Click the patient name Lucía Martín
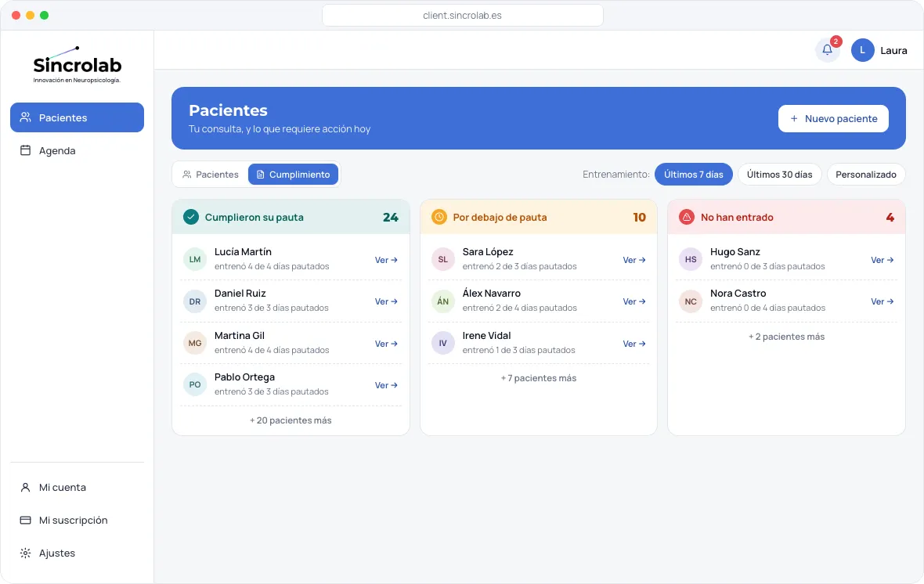 [243, 251]
